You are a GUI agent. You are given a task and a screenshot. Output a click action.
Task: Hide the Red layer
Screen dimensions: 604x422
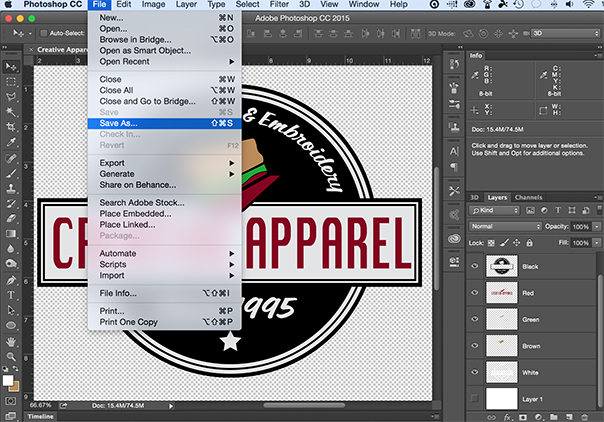point(475,293)
